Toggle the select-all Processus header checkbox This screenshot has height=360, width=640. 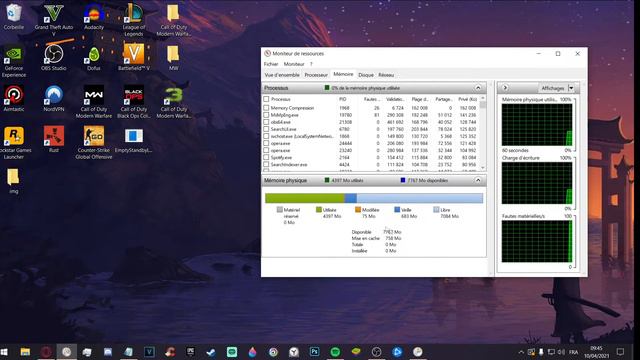click(x=266, y=99)
